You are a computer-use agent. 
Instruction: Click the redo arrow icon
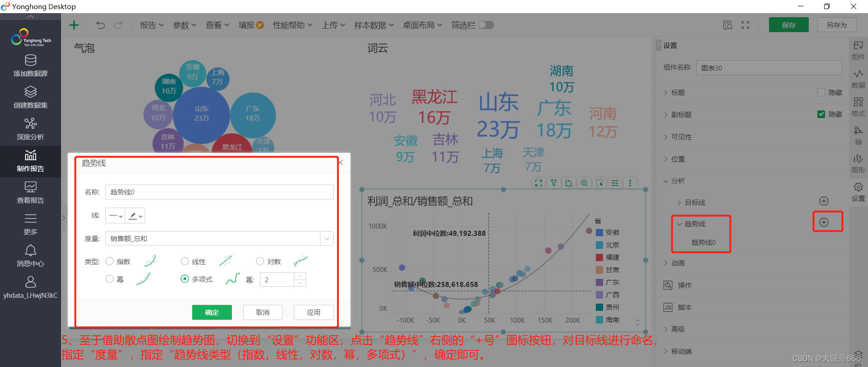click(x=118, y=25)
